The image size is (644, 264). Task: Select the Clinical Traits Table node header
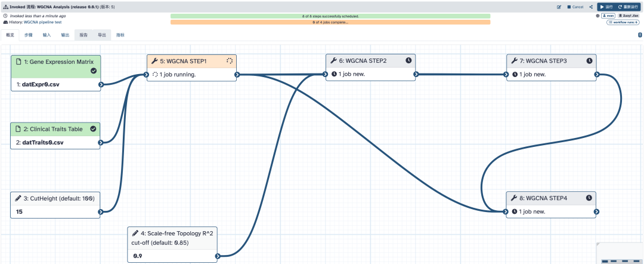[x=55, y=129]
